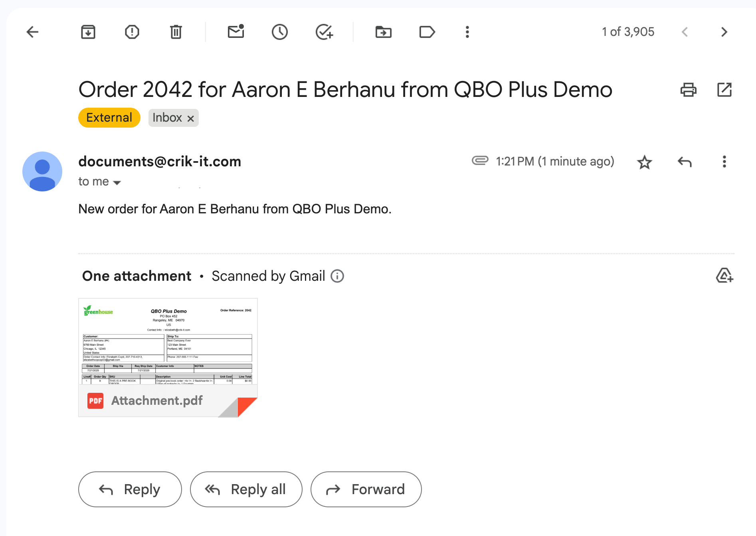
Task: Mark the email as unread
Action: coord(236,32)
